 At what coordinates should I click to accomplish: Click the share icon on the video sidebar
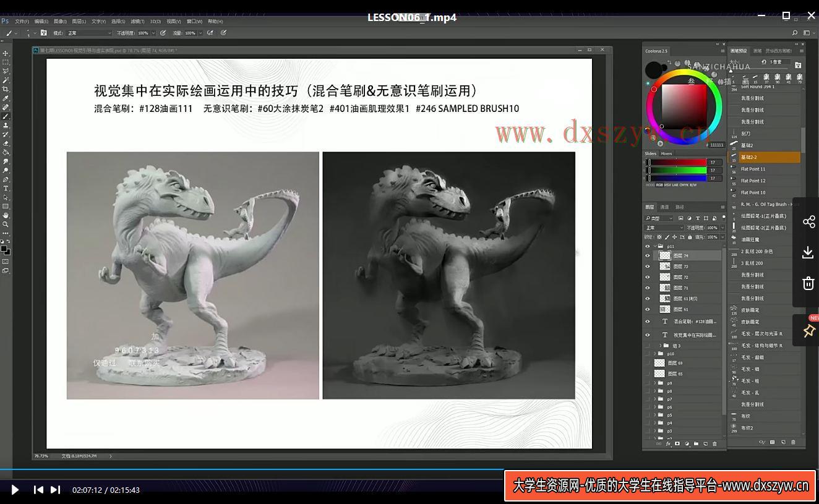coord(808,221)
